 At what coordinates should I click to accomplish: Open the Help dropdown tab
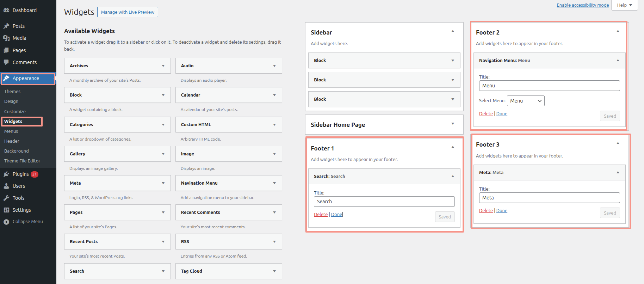pyautogui.click(x=625, y=5)
